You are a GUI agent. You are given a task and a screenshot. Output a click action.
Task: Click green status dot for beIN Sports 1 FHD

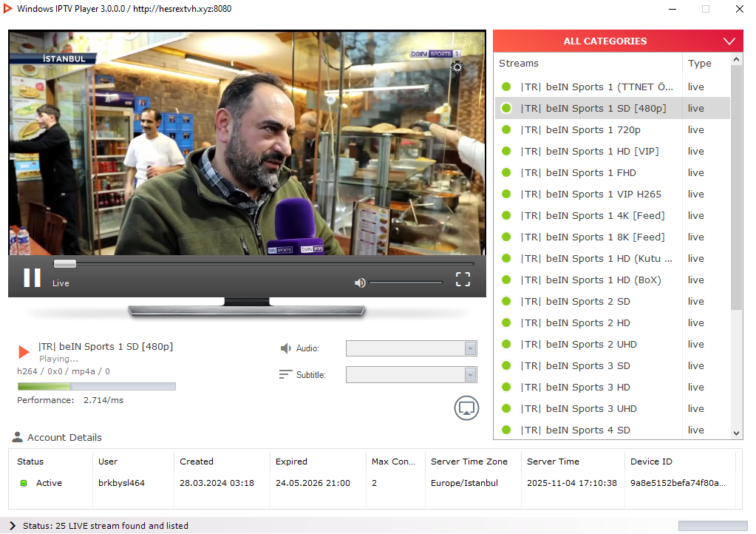coord(506,172)
